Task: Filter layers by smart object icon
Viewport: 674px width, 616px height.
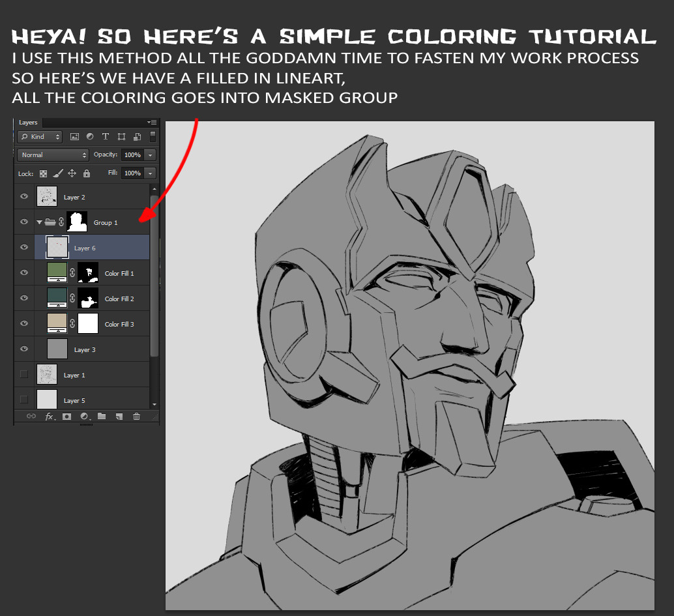Action: point(137,137)
